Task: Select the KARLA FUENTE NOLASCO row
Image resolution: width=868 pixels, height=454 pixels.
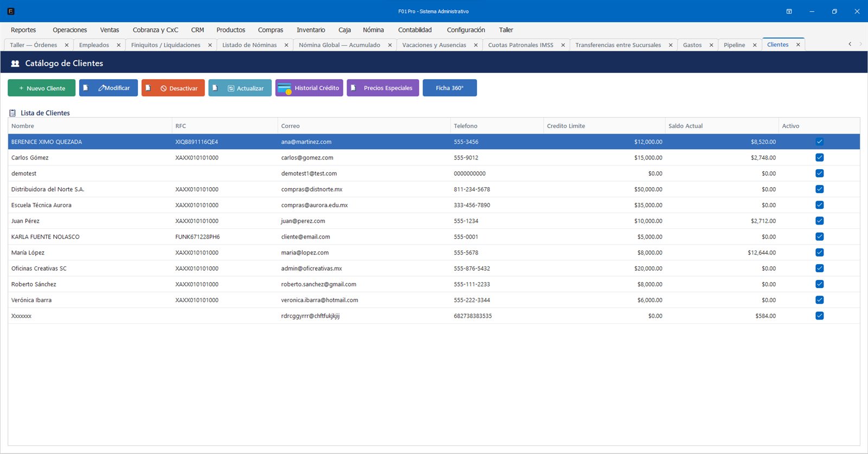Action: [434, 237]
